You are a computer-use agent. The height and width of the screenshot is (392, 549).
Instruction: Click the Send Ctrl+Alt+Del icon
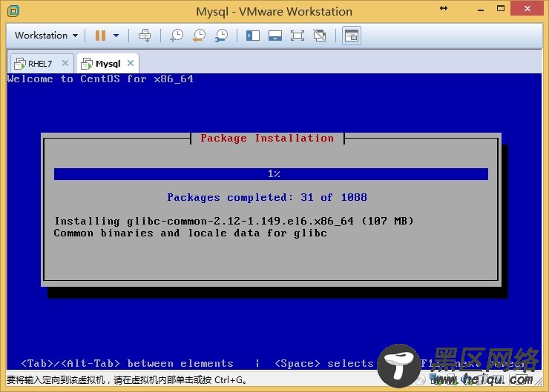(145, 36)
